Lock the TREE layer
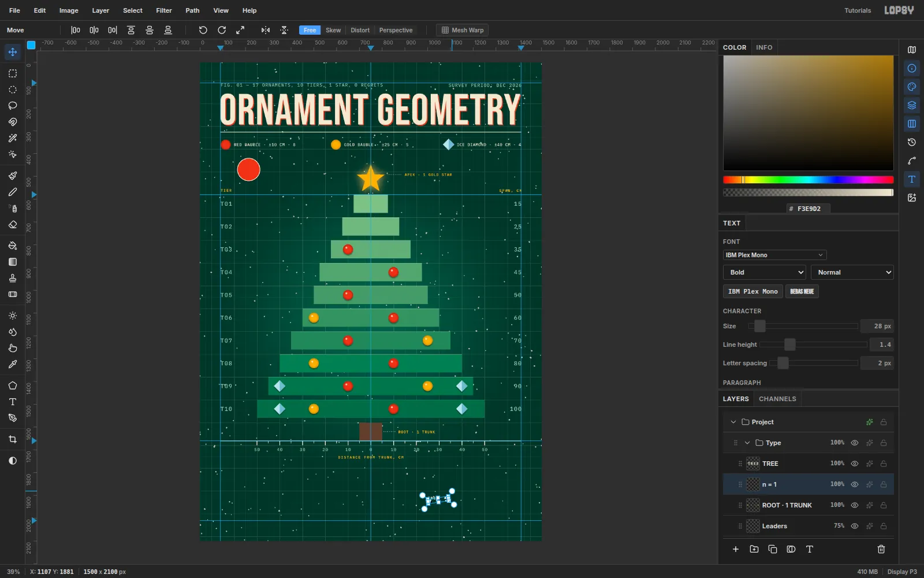Image resolution: width=924 pixels, height=578 pixels. pos(884,464)
